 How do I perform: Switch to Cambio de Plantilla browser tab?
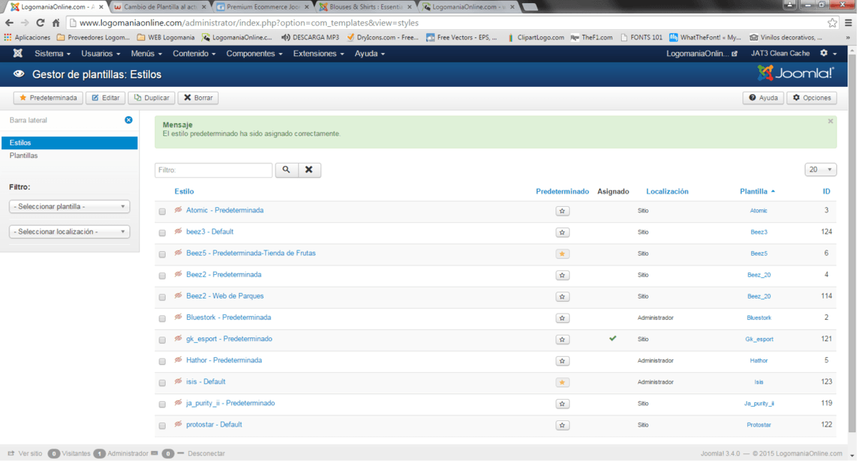click(160, 6)
